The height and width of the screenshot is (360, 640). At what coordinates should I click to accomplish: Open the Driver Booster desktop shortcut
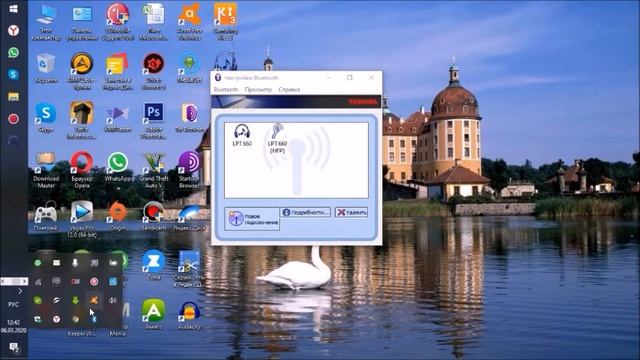pos(154,72)
